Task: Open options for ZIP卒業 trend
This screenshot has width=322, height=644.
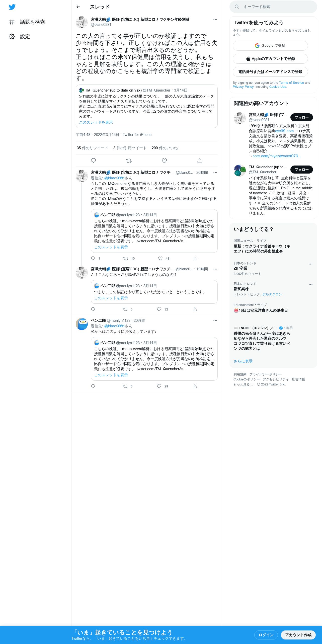Action: pos(310,264)
